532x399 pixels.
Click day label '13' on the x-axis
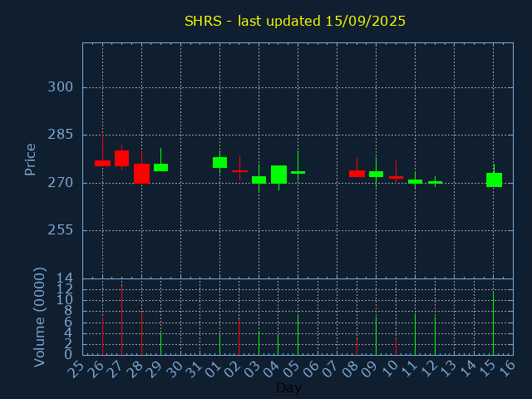(447, 369)
